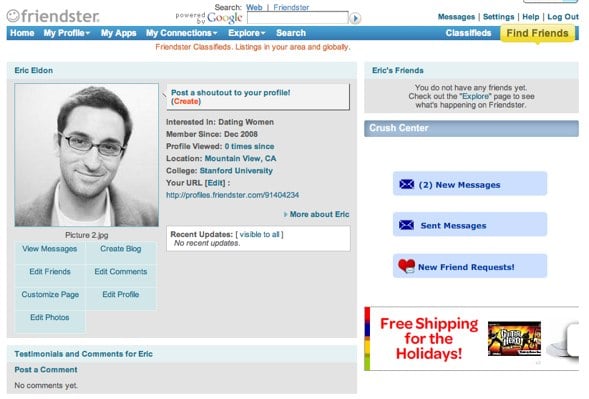This screenshot has width=589, height=399.
Task: Click the Friendster smiley logo
Action: [13, 16]
